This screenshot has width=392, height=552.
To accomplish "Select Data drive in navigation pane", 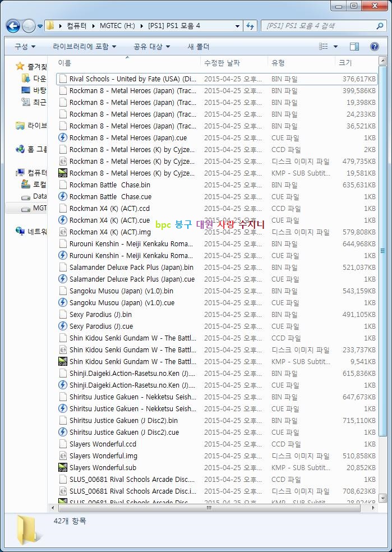I will coord(34,196).
